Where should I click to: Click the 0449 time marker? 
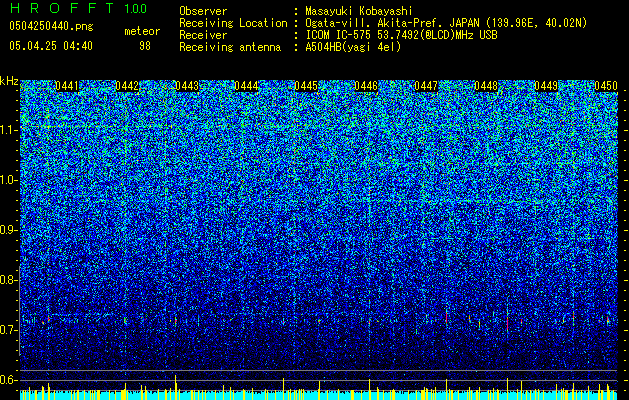pos(546,86)
